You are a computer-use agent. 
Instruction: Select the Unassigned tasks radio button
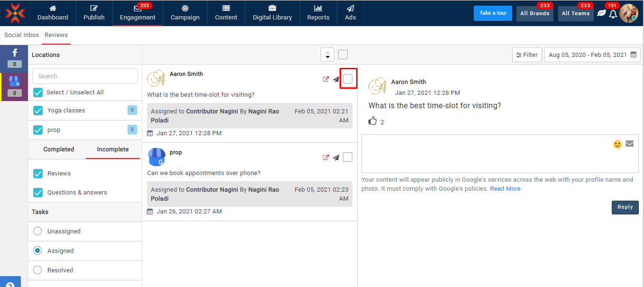click(x=37, y=231)
